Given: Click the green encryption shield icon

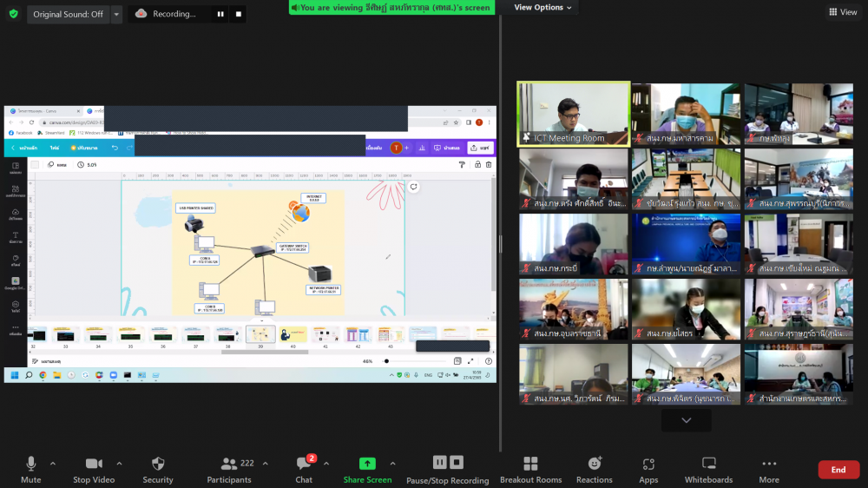Looking at the screenshot, I should pyautogui.click(x=13, y=14).
